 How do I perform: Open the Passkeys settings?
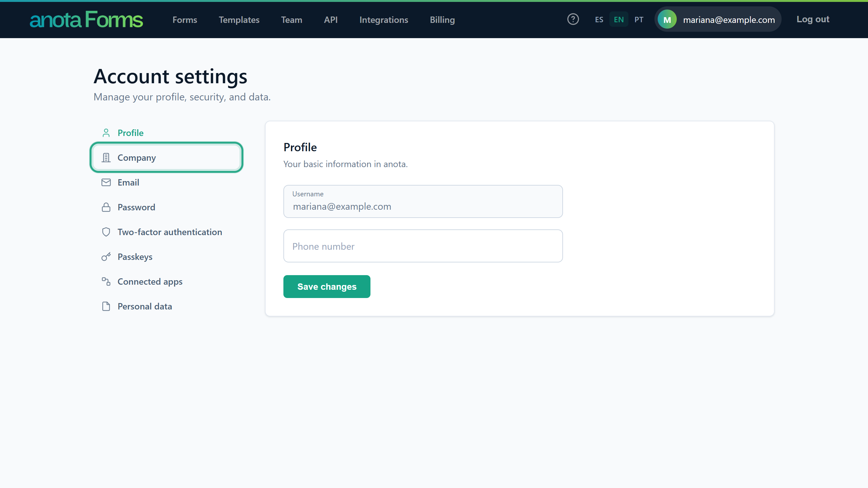click(166, 257)
